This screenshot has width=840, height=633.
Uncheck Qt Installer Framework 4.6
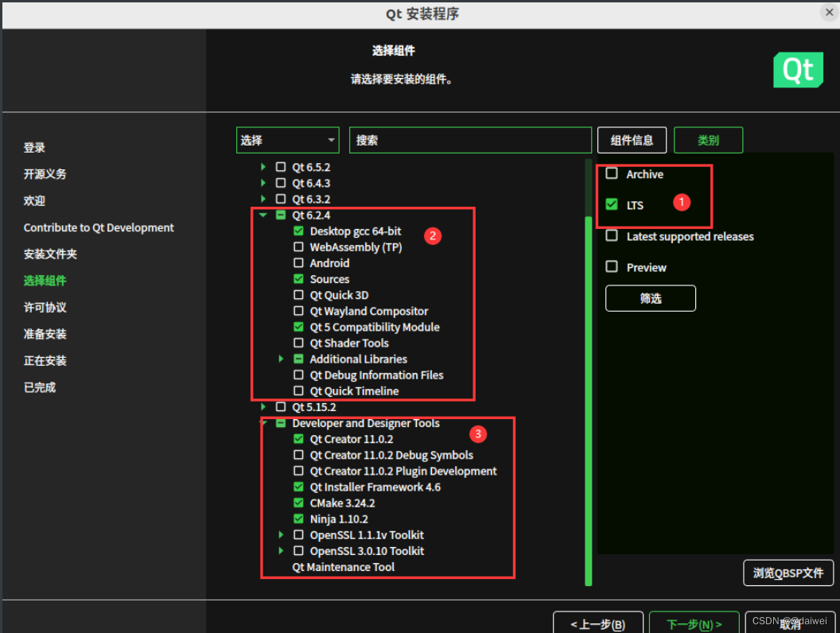click(x=298, y=487)
